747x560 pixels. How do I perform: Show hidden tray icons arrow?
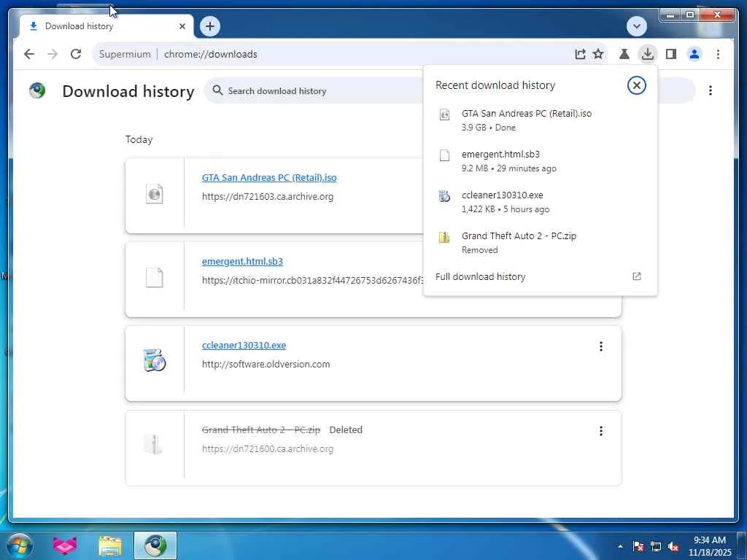pos(620,546)
